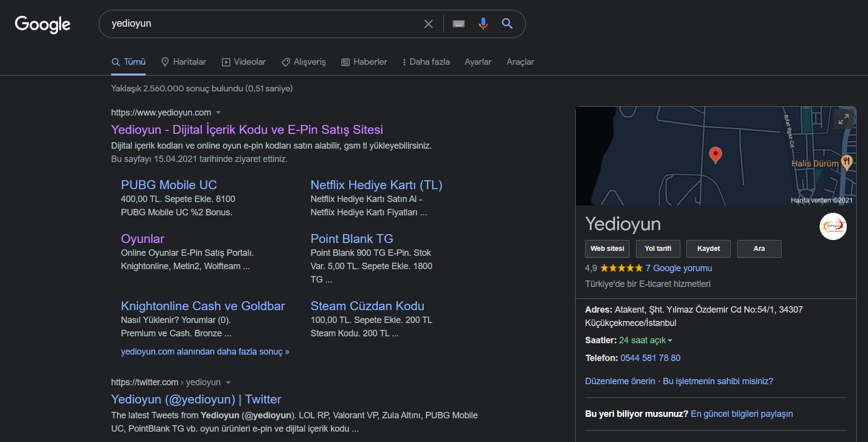Click the Web sitesi button

coord(607,249)
